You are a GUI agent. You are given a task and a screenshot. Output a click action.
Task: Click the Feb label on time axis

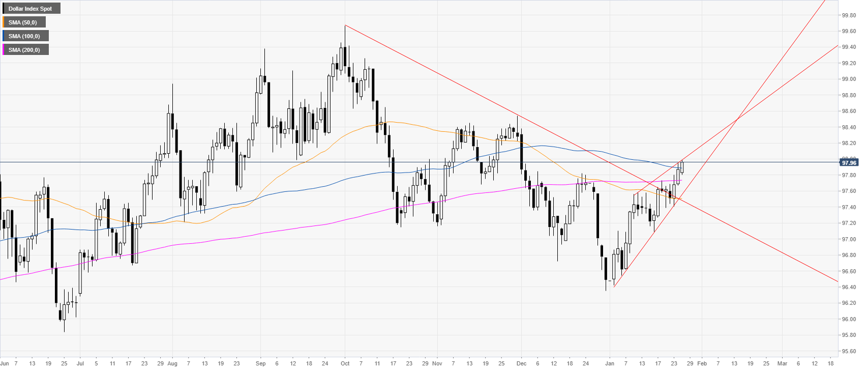pos(702,363)
